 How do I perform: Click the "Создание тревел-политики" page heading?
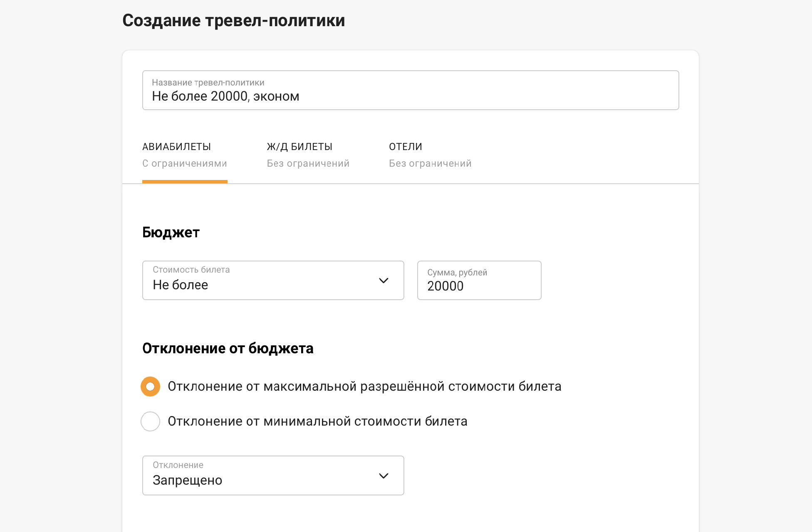tap(234, 21)
